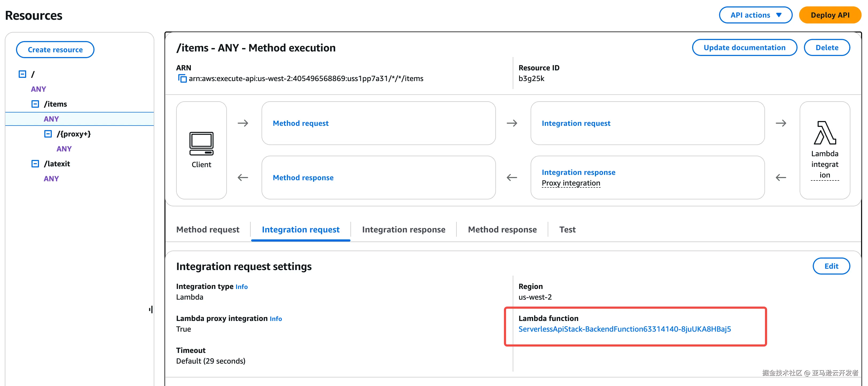Click Create resource button
Screen dimensions: 868x386
click(55, 50)
